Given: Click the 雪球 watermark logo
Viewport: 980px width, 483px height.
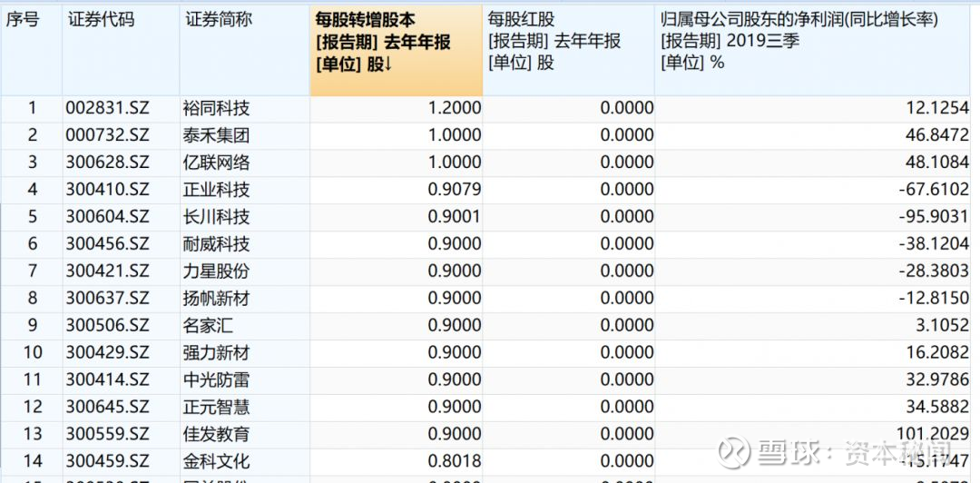Looking at the screenshot, I should (x=734, y=452).
